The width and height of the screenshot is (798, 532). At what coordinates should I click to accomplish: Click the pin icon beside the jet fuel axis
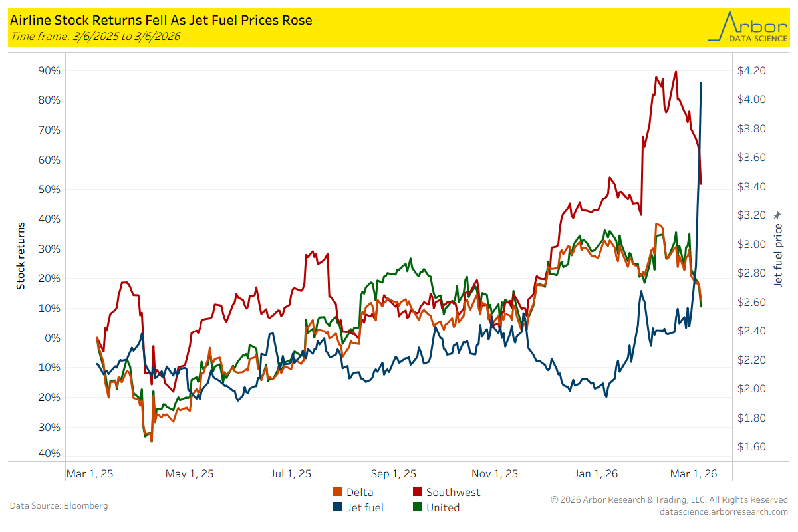tap(777, 215)
